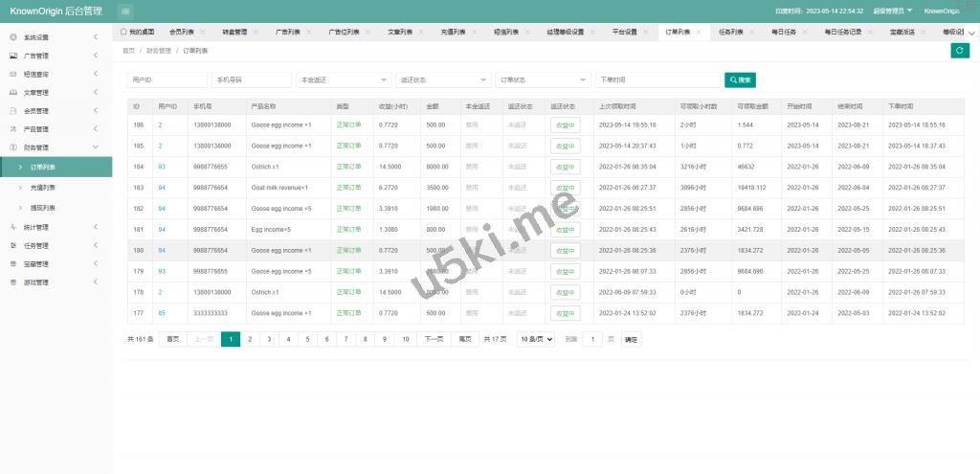Screen dimensions: 980x474
Task: Close the 会员列表 tab with its X
Action: [202, 32]
